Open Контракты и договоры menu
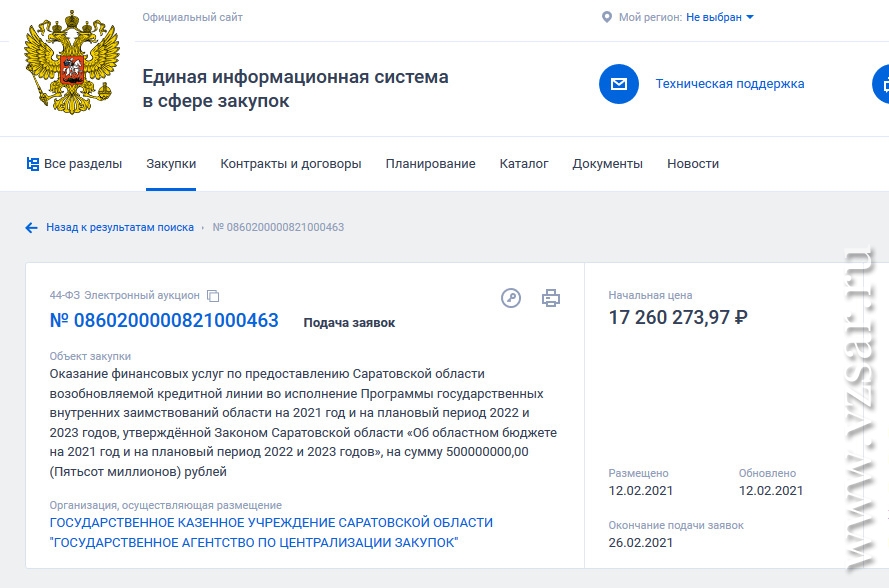The height and width of the screenshot is (588, 889). [290, 164]
